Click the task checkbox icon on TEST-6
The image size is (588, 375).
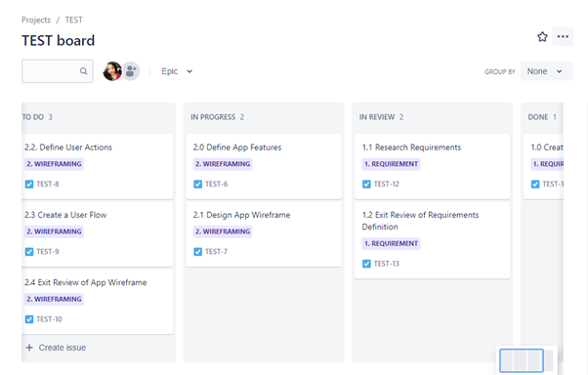click(x=198, y=185)
